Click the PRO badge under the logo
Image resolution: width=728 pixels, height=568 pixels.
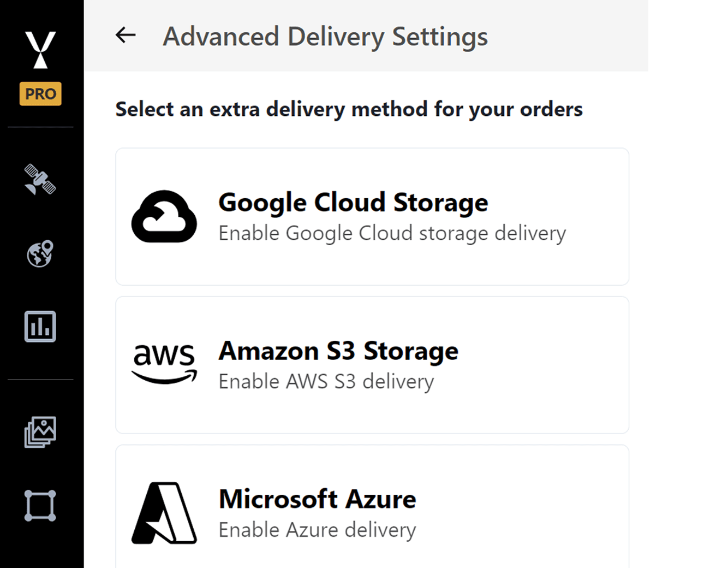click(x=40, y=93)
